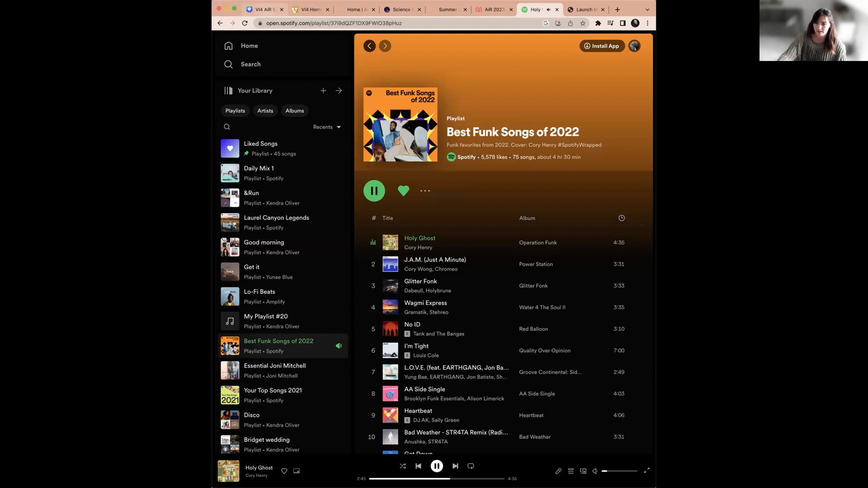This screenshot has height=488, width=868.
Task: Toggle picture-in-picture mini player icon
Action: click(297, 471)
